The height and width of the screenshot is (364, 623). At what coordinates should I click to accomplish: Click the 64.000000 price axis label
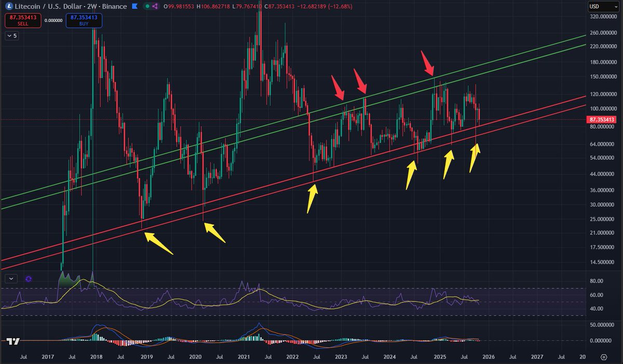click(x=602, y=144)
